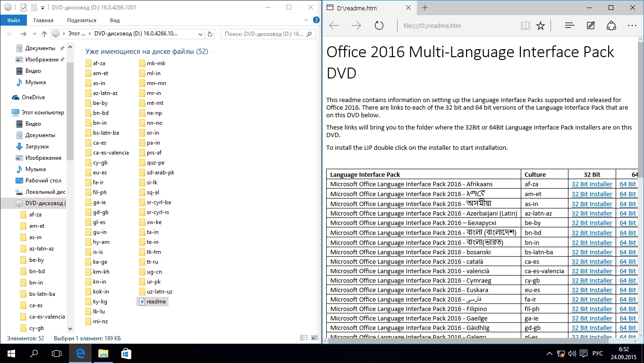Make a Web Note in Edge
Screen dimensions: 644x363
point(591,26)
